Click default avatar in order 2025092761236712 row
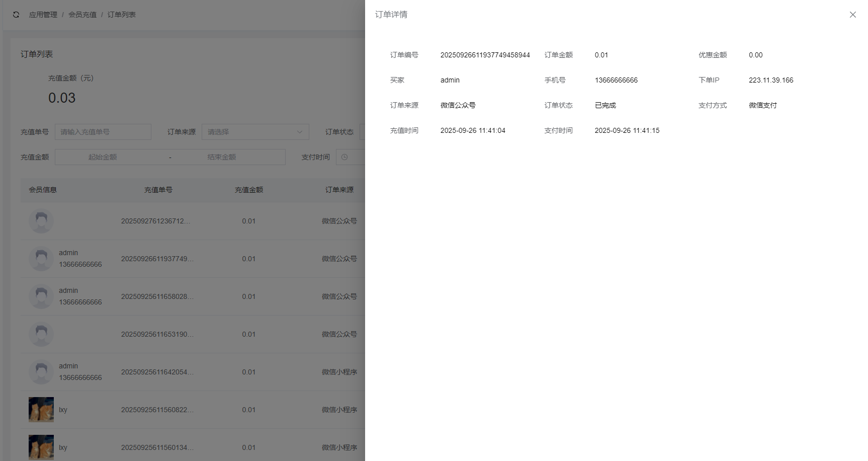 41,221
